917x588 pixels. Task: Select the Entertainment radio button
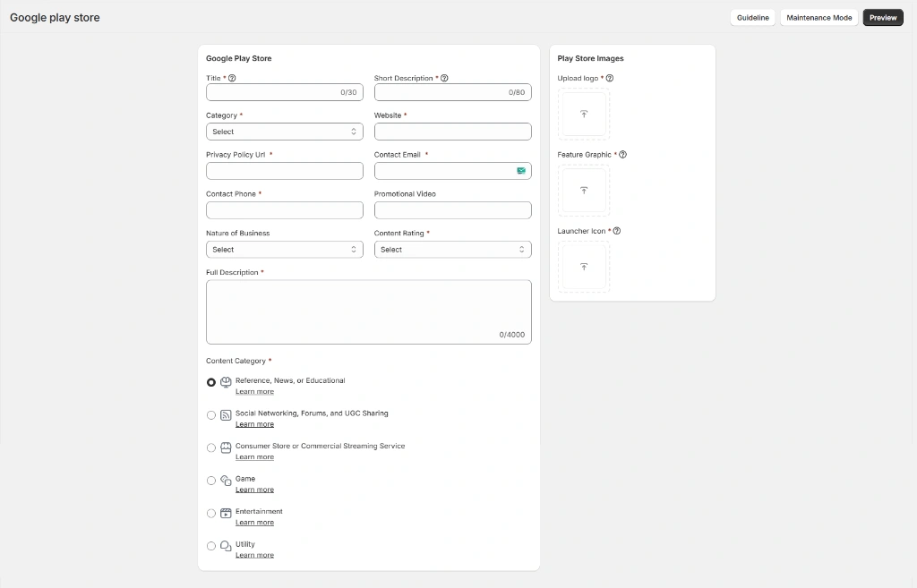pyautogui.click(x=211, y=513)
